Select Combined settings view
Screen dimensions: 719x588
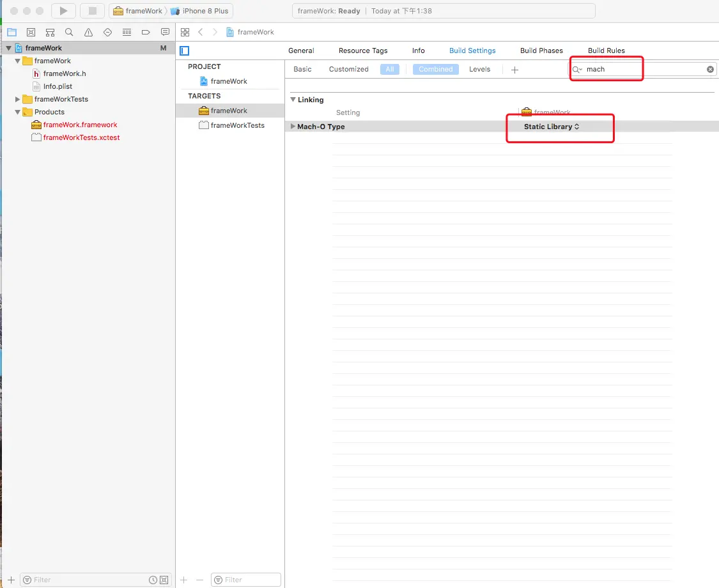pos(436,69)
